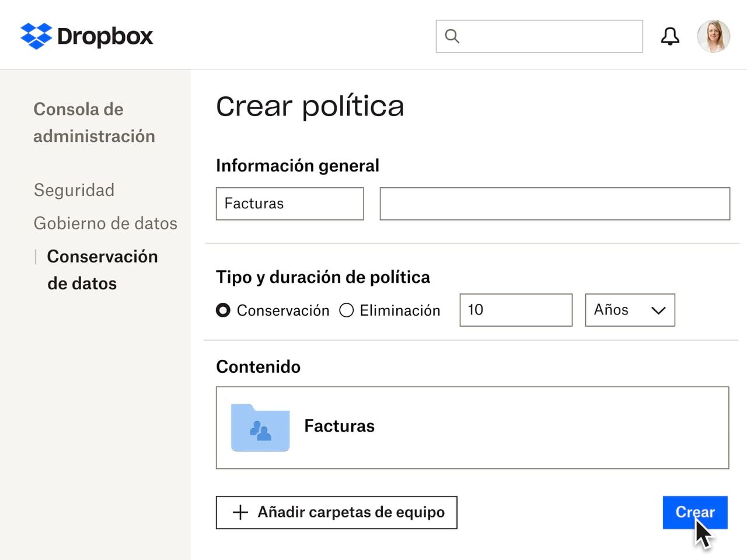
Task: Click Añadir carpetas de equipo button
Action: [337, 512]
